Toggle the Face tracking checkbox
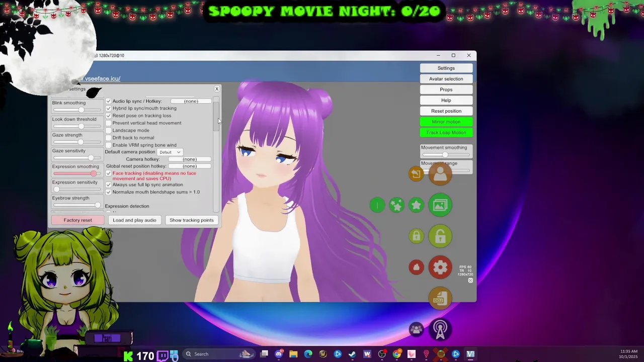This screenshot has width=644, height=362. point(108,173)
